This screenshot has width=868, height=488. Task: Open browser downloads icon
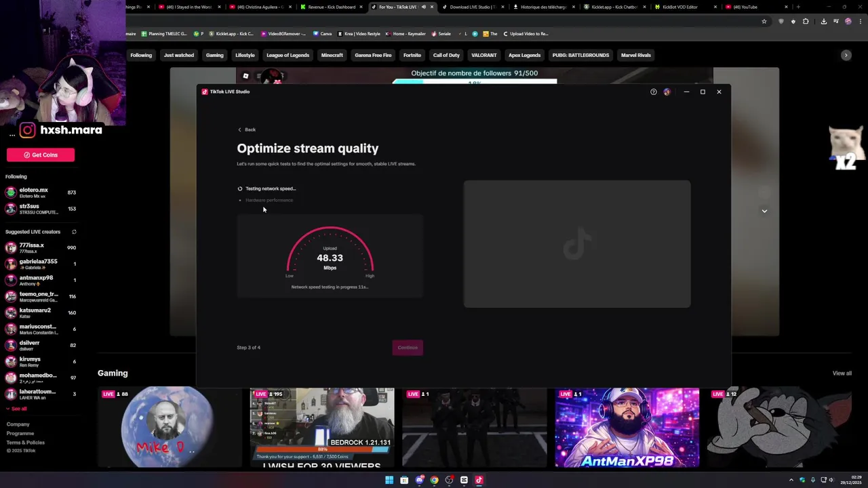pyautogui.click(x=823, y=21)
